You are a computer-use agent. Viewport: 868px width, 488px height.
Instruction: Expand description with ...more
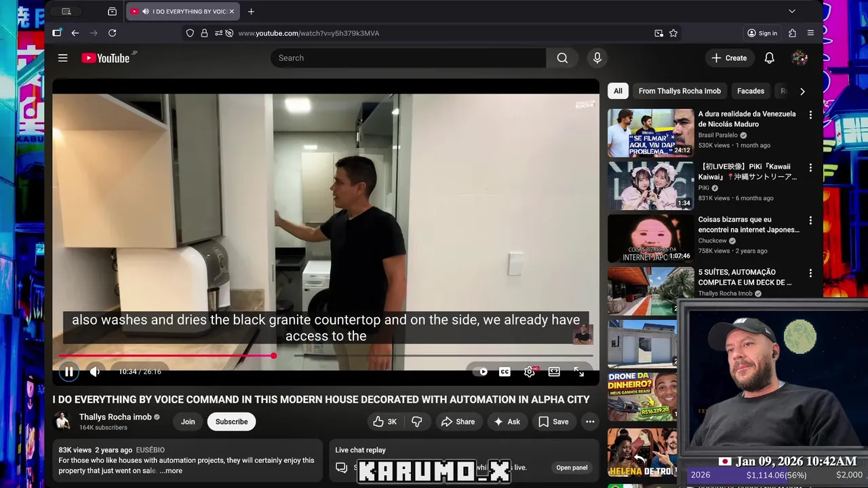click(x=171, y=471)
